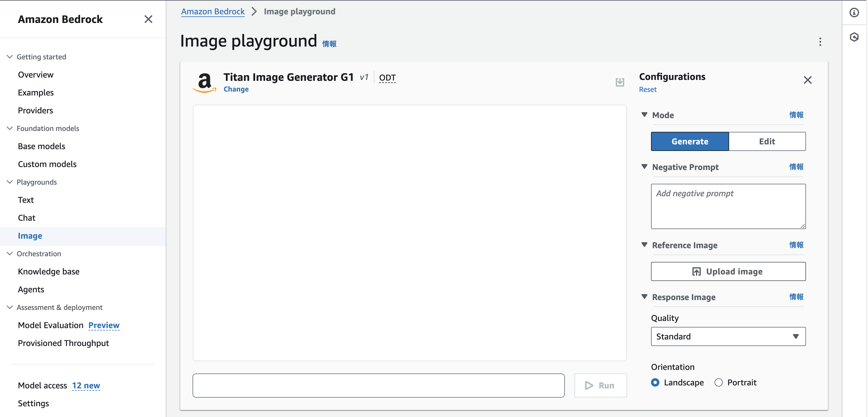Click the info circle icon at top right
The image size is (868, 417).
(854, 13)
